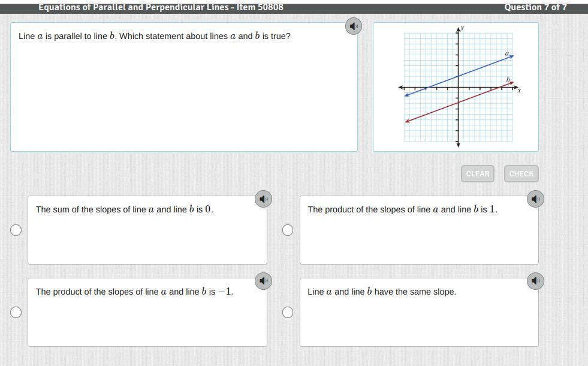Click the question text about parallel lines
This screenshot has width=588, height=366.
[x=155, y=36]
